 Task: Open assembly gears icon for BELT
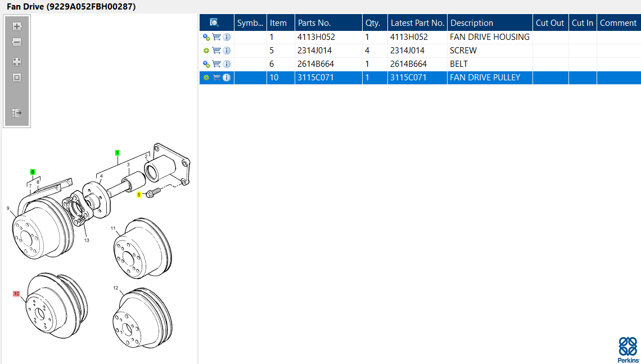point(206,64)
